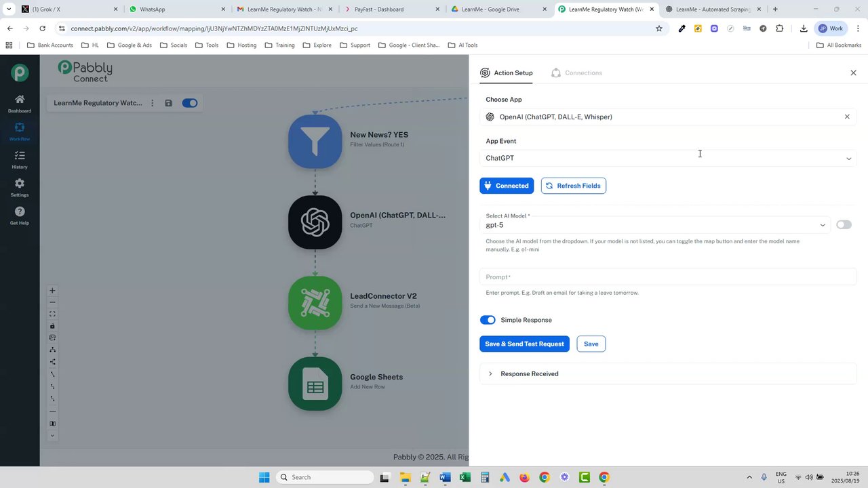This screenshot has width=868, height=488.
Task: Zoom in on the workflow canvas
Action: 52,291
